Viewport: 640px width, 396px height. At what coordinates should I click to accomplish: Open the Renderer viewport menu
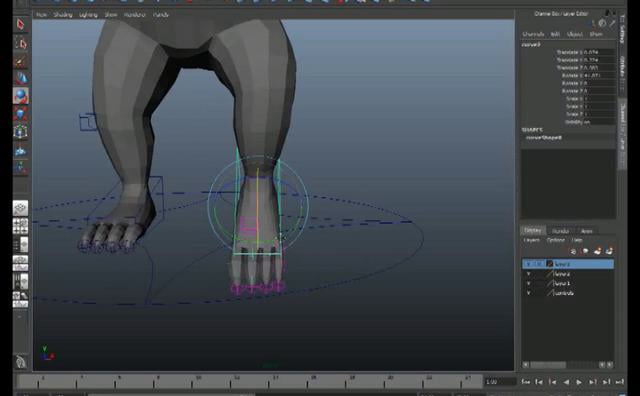point(135,15)
